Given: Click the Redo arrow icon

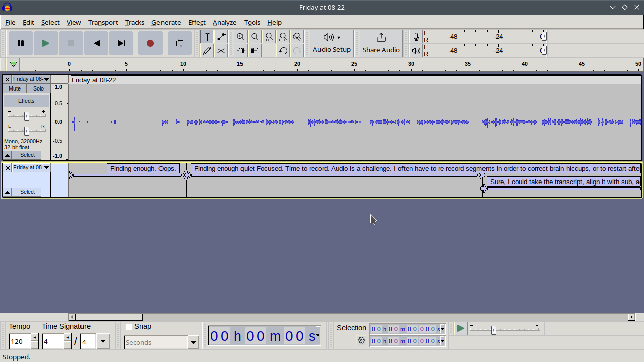Looking at the screenshot, I should [297, 50].
